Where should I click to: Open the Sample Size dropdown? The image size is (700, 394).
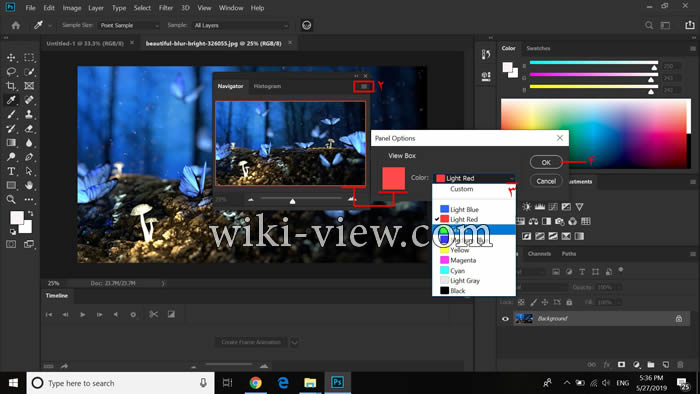coord(129,25)
